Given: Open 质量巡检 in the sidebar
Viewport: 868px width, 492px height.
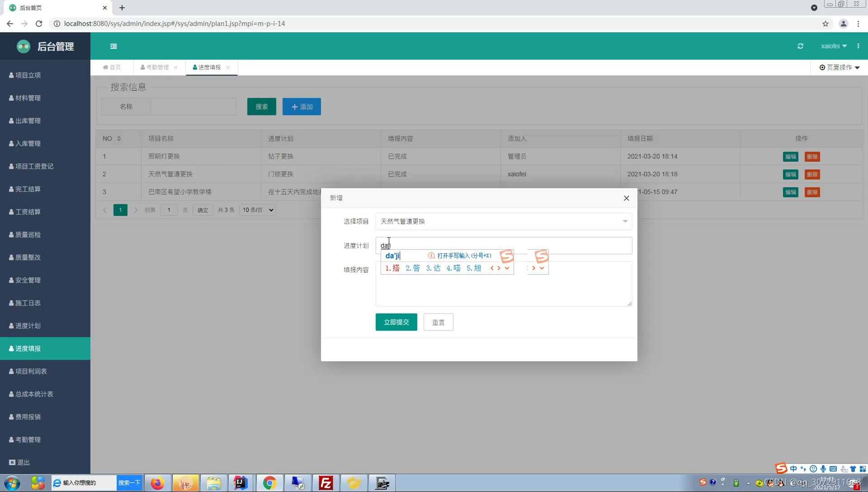Looking at the screenshot, I should click(45, 235).
